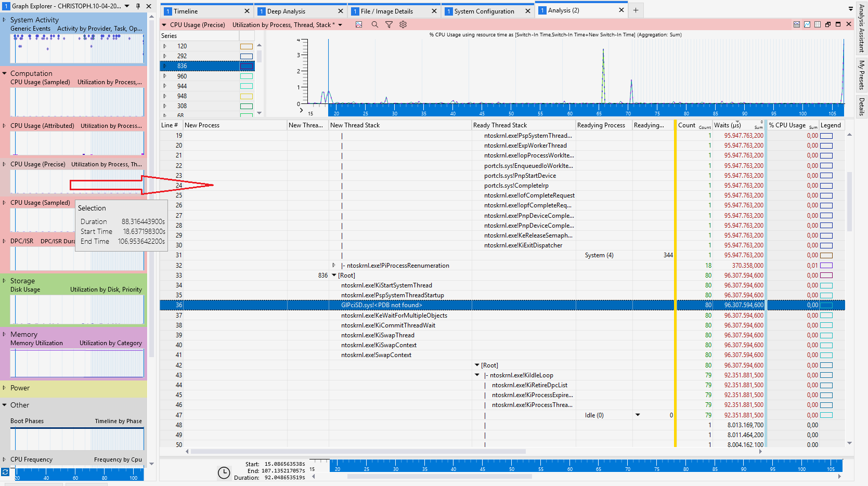Add a new analysis tab
This screenshot has width=868, height=486.
point(636,10)
